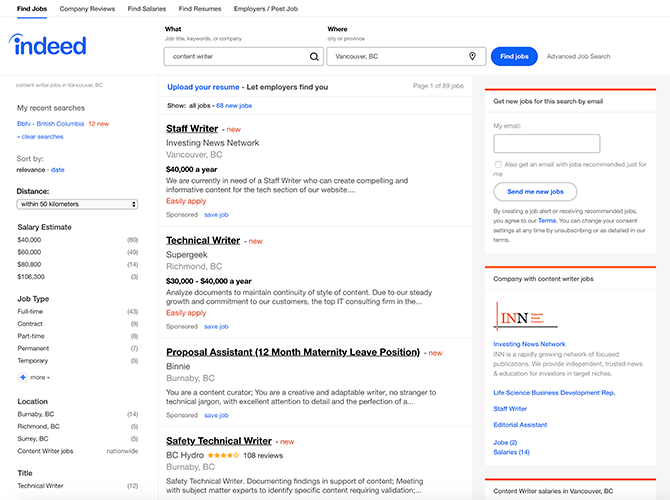Open Safety Technical Writer job posting

coord(219,441)
